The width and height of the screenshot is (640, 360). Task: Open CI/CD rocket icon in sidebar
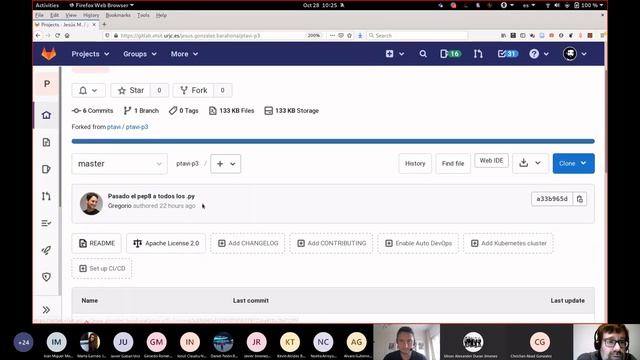pos(46,250)
